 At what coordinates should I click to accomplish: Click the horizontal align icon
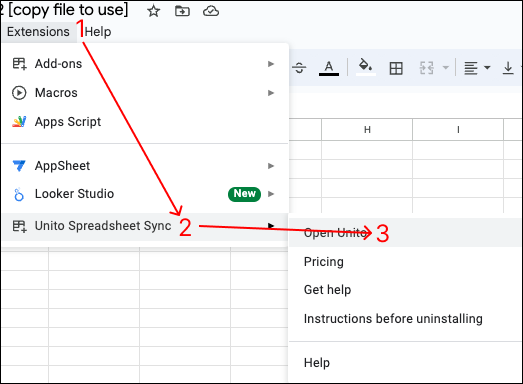pos(471,68)
